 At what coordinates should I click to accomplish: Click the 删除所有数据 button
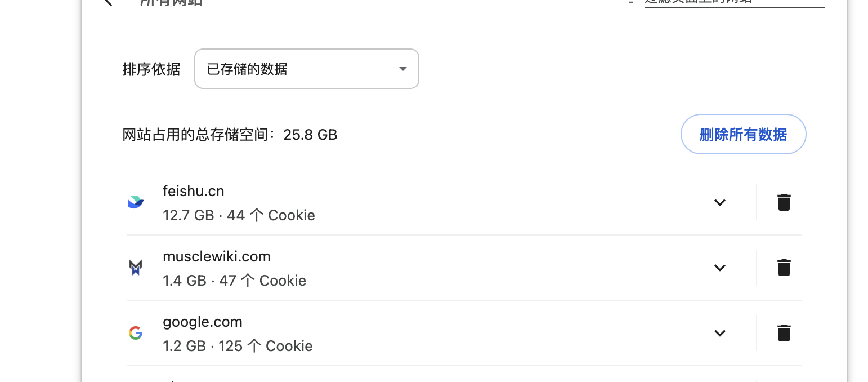click(743, 135)
